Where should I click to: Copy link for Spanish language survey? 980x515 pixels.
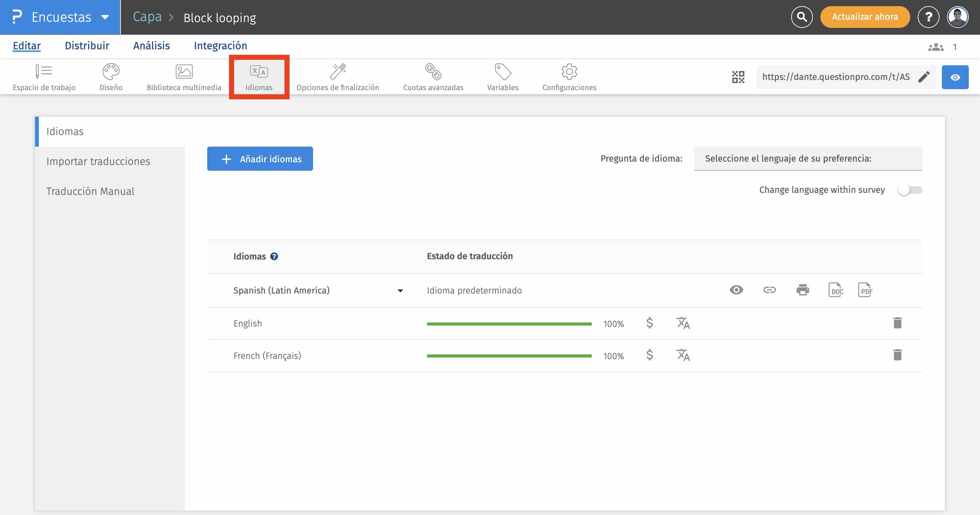point(769,290)
